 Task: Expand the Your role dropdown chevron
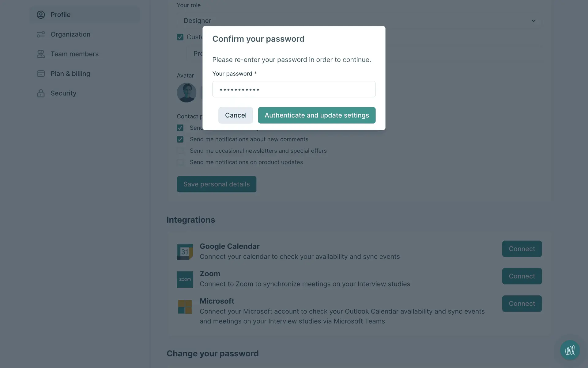pyautogui.click(x=533, y=21)
